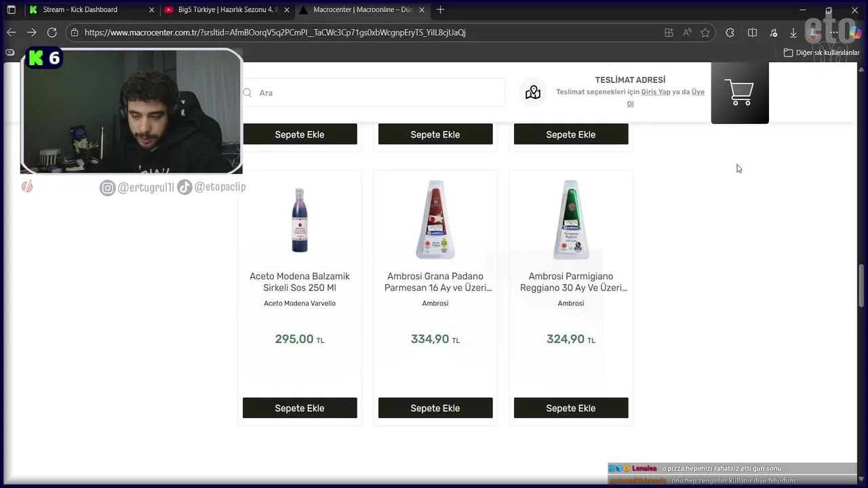
Task: Open Diğer sık kullanılanlar favorites folder
Action: [x=822, y=52]
